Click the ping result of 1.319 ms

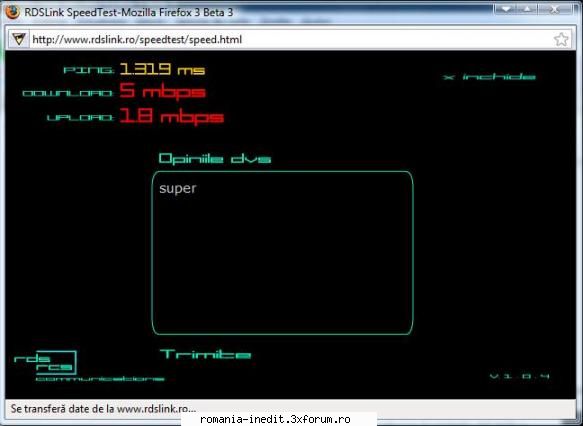(162, 69)
